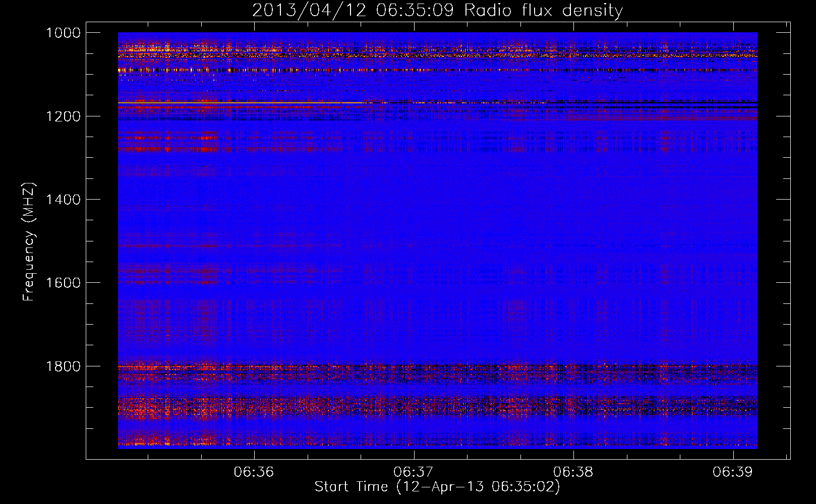Click the 06:39 time tick label
The image size is (816, 504).
tap(732, 472)
